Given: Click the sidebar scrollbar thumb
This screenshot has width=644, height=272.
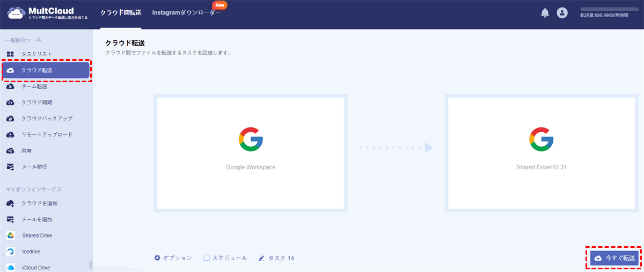Looking at the screenshot, I should [91, 264].
